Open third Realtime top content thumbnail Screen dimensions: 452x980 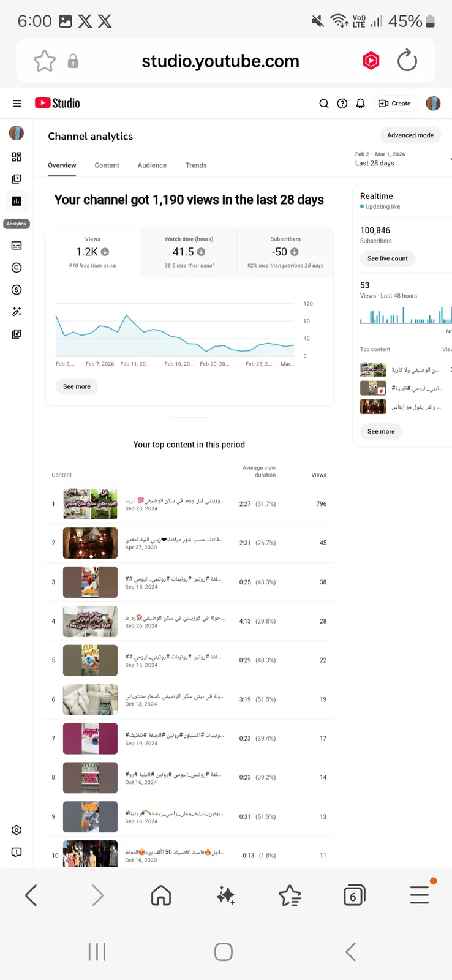pos(373,407)
